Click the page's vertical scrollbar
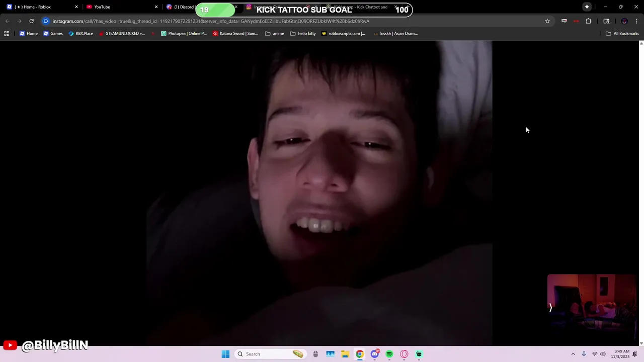644x362 pixels. tap(641, 193)
